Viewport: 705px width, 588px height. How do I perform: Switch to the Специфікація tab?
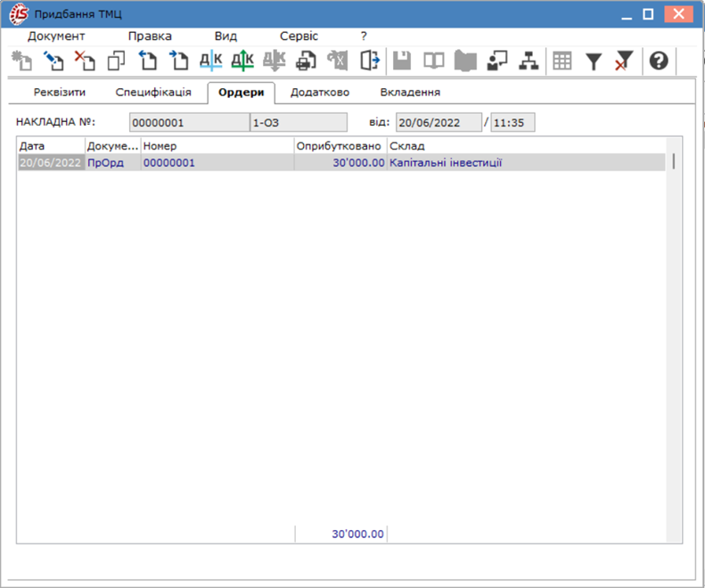(x=153, y=92)
